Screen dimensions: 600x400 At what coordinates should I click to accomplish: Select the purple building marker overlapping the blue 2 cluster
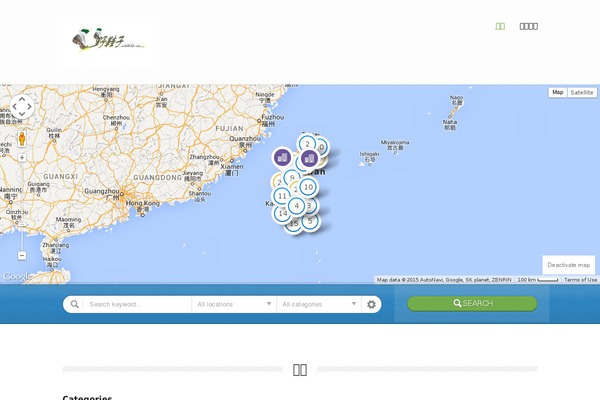[x=309, y=159]
